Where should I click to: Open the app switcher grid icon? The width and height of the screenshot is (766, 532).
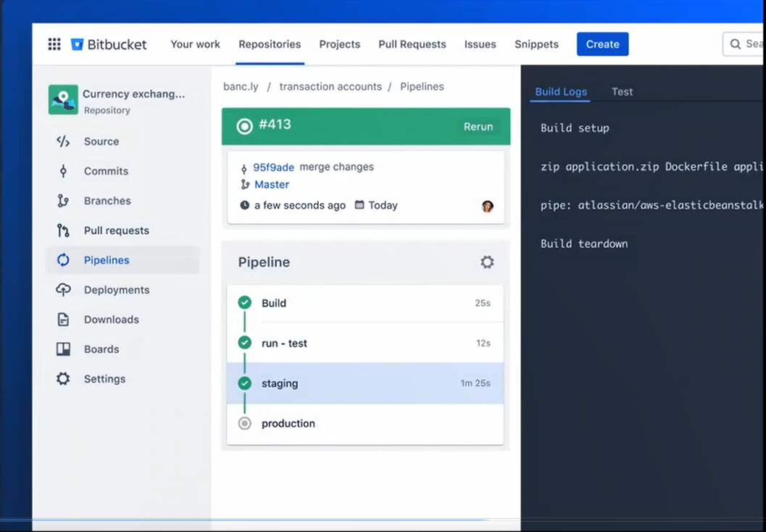[x=54, y=44]
